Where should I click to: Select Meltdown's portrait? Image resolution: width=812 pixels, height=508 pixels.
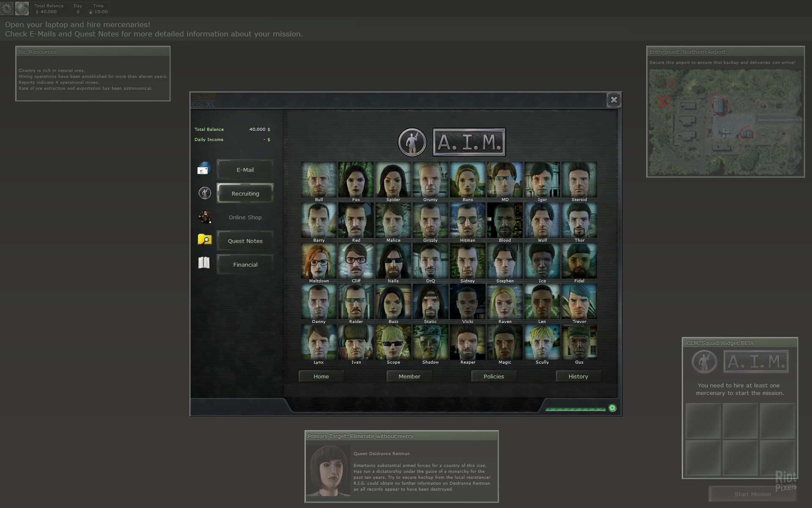(319, 261)
